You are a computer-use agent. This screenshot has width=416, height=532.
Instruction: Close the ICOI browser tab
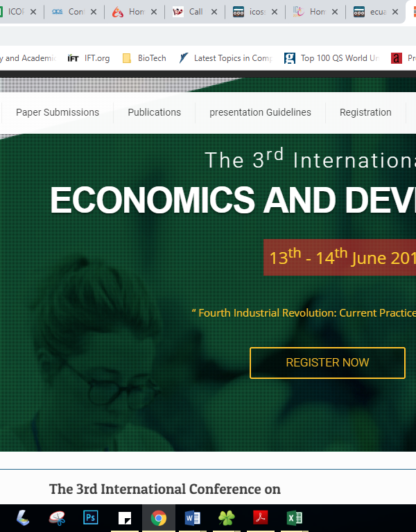tap(33, 12)
